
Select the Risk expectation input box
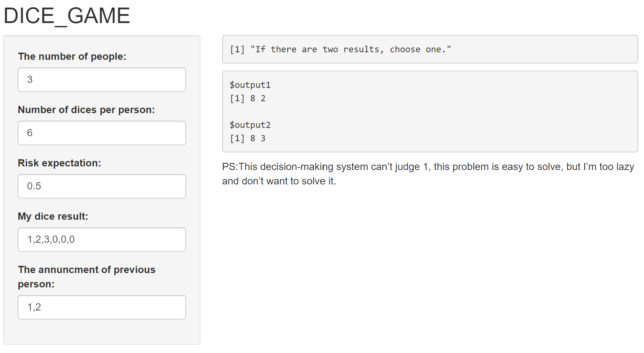point(102,186)
